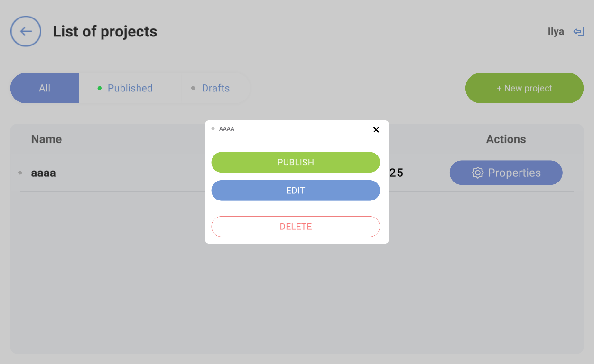
Task: Select the All projects tab
Action: coord(45,88)
